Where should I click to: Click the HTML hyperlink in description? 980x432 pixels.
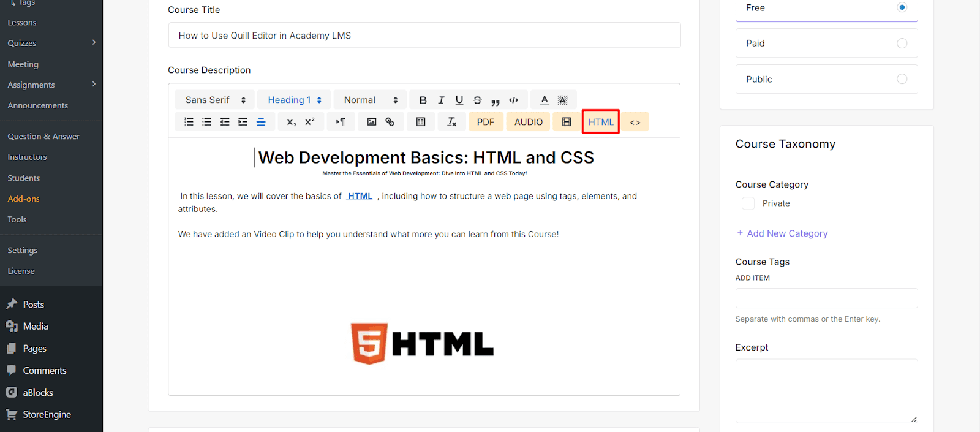pos(360,196)
